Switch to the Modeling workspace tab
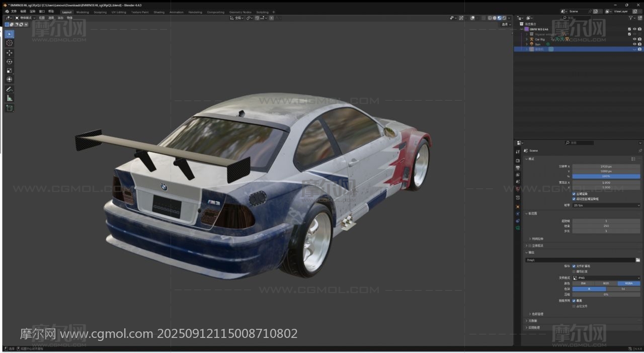 [83, 12]
